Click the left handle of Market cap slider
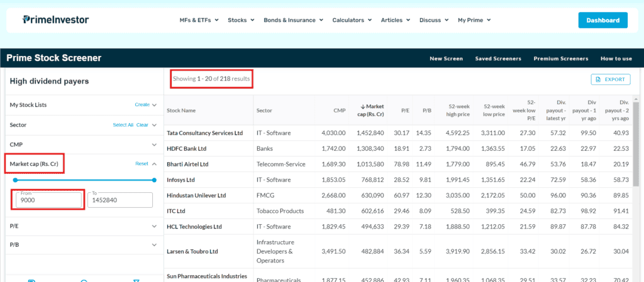Image resolution: width=644 pixels, height=282 pixels. click(x=15, y=180)
